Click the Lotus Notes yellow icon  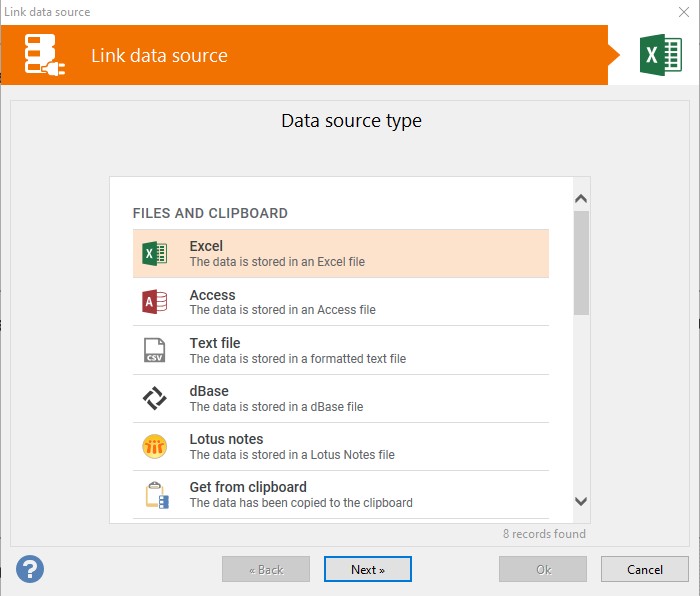(154, 446)
